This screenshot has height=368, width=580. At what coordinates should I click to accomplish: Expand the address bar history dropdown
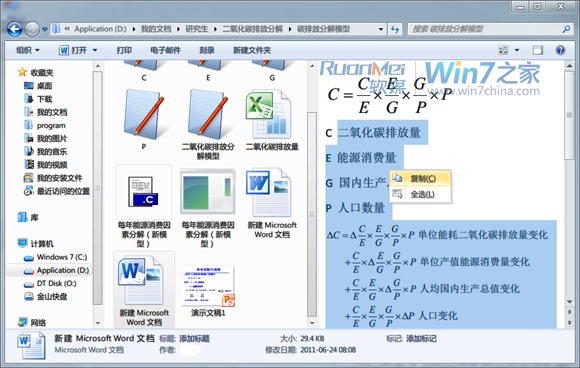coord(381,29)
